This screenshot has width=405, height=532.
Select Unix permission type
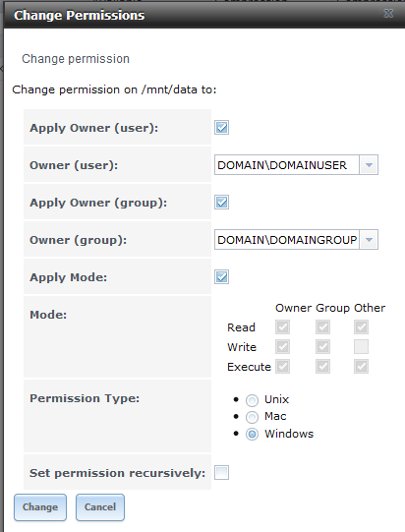tap(252, 400)
